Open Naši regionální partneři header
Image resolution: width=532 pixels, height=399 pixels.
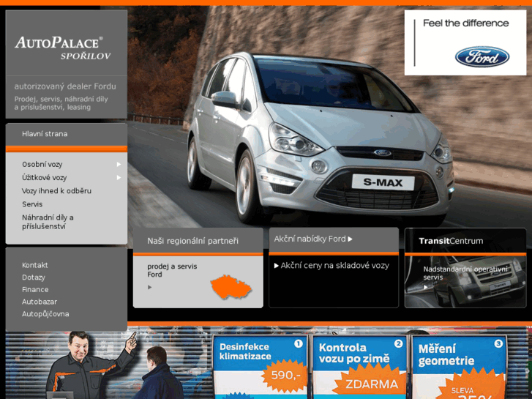192,241
